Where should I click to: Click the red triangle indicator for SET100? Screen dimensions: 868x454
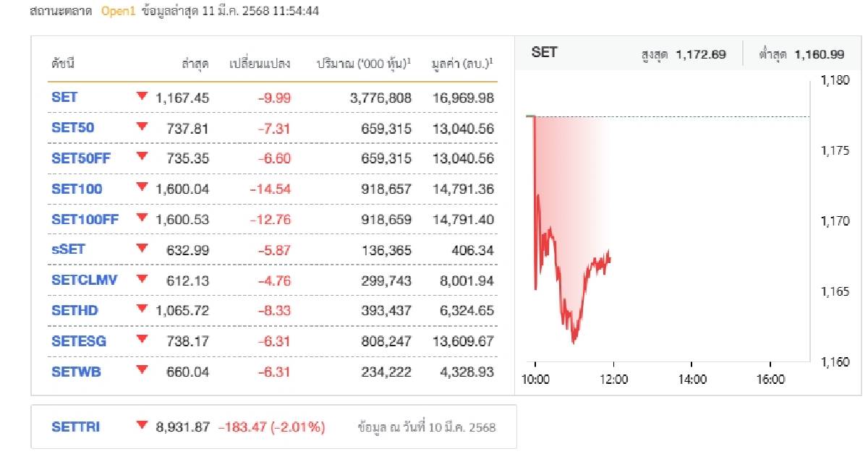(x=142, y=188)
